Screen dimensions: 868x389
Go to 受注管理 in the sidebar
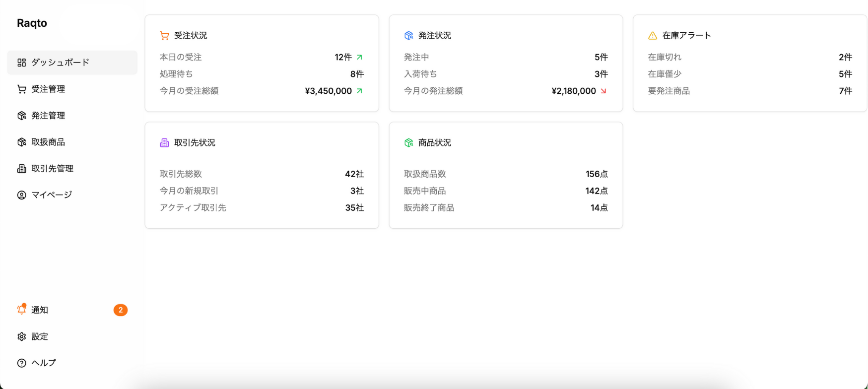pos(48,89)
